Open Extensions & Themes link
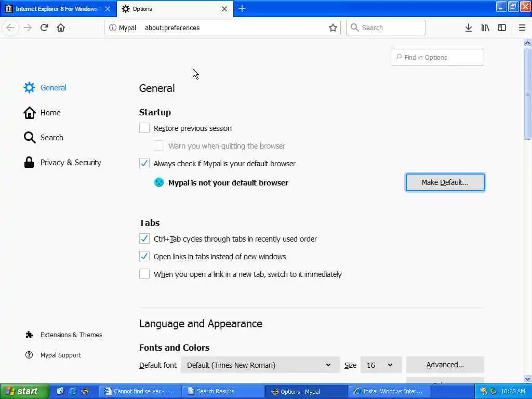532x399 pixels. click(71, 335)
